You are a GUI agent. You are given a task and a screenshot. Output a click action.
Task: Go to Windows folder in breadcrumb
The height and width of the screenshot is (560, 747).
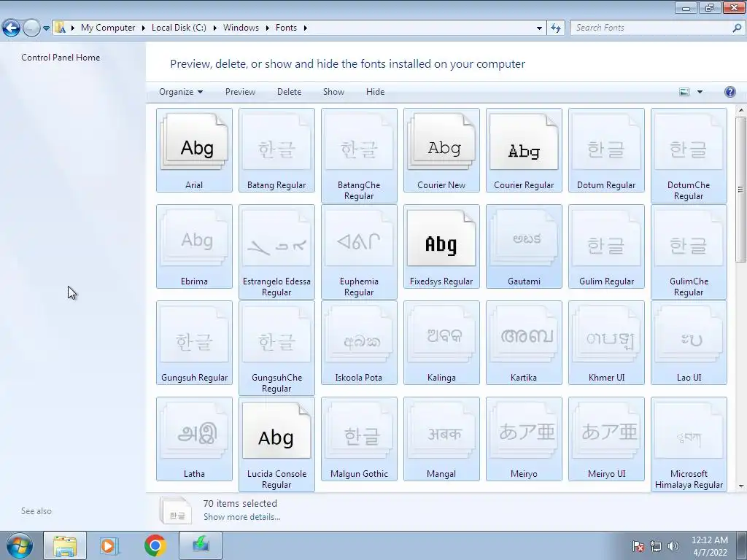coord(241,28)
